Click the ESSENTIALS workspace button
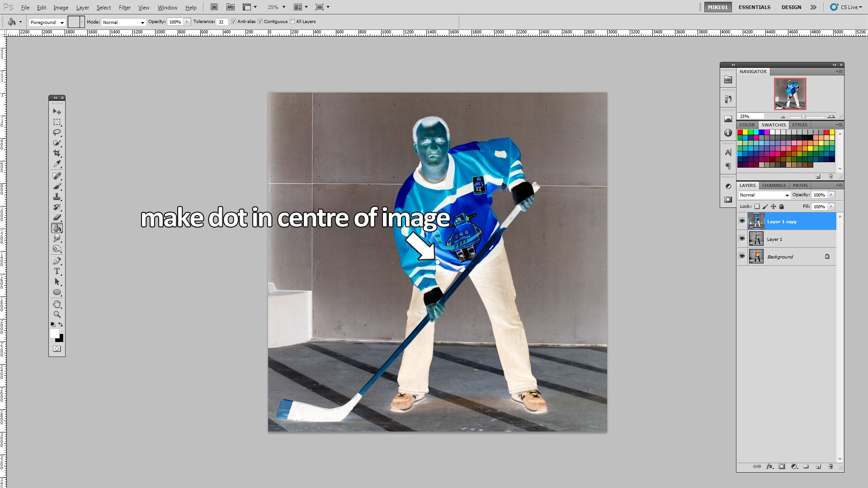 coord(754,7)
